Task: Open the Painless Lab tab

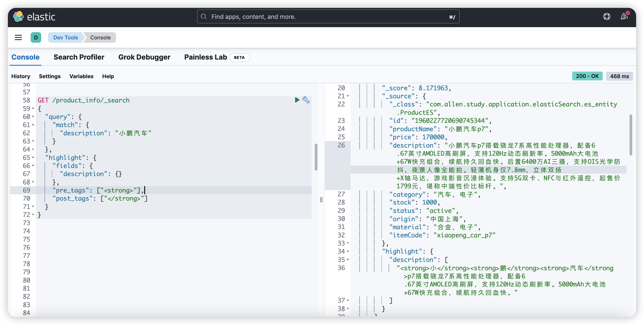Action: tap(206, 57)
